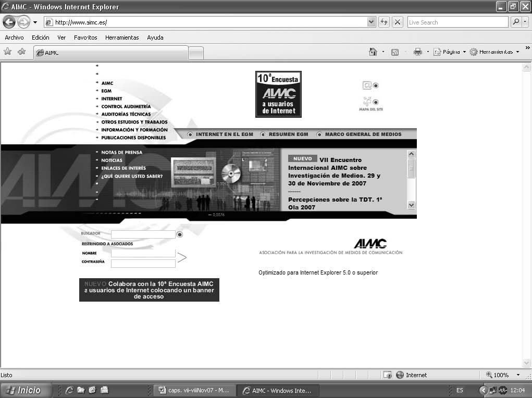
Task: Click the NOTAS DE PRENSA link
Action: pos(121,153)
